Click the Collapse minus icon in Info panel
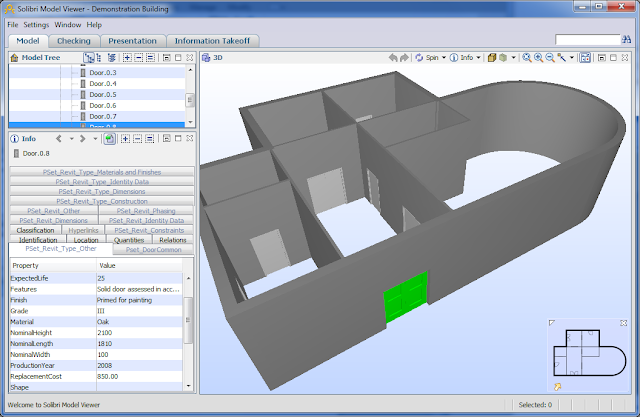The width and height of the screenshot is (640, 417). coord(138,139)
